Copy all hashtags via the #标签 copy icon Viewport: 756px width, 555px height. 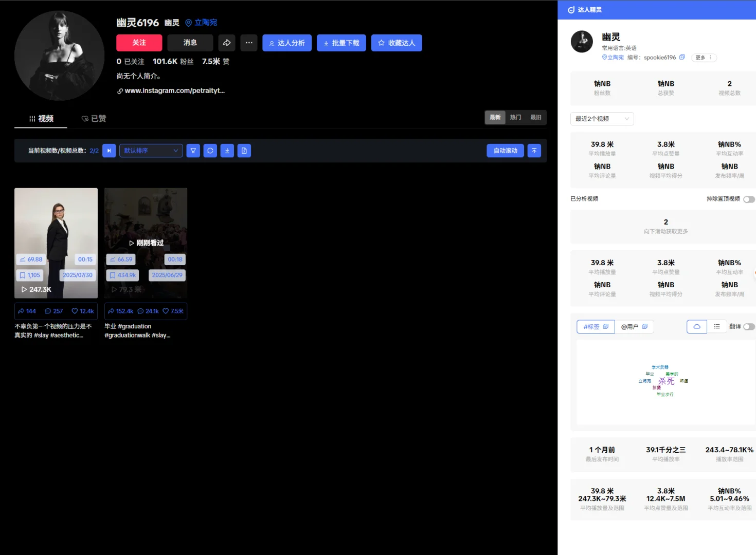pyautogui.click(x=606, y=326)
